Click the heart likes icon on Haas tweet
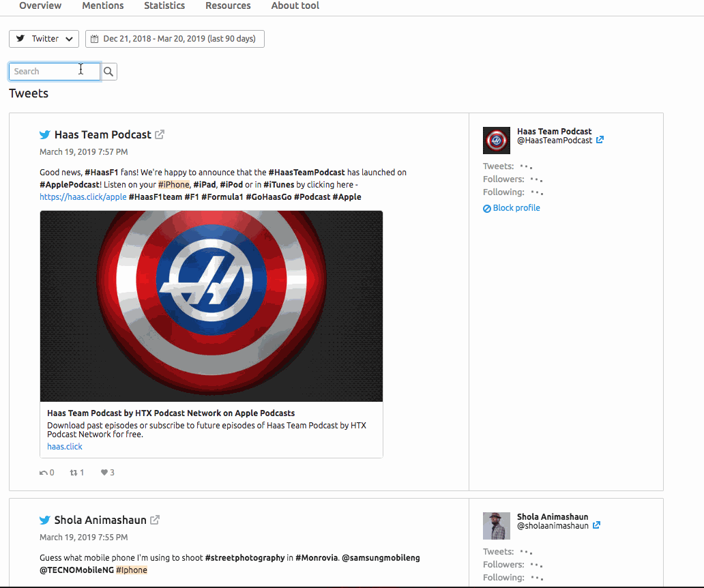The height and width of the screenshot is (588, 704). pos(104,472)
